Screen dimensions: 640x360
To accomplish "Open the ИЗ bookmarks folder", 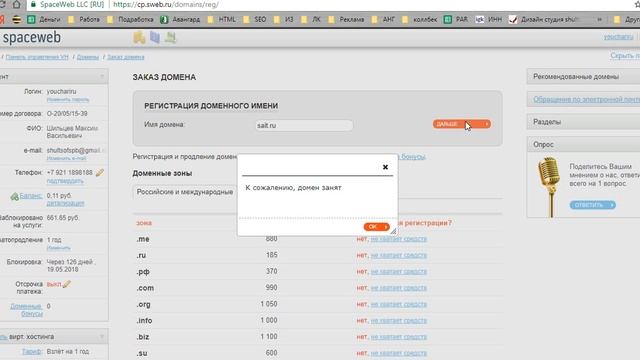I will coord(284,19).
